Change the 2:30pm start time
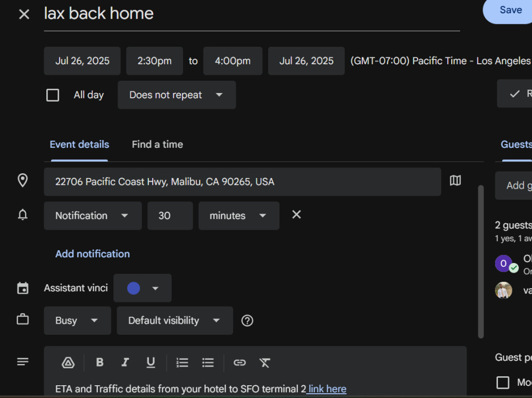 click(154, 61)
